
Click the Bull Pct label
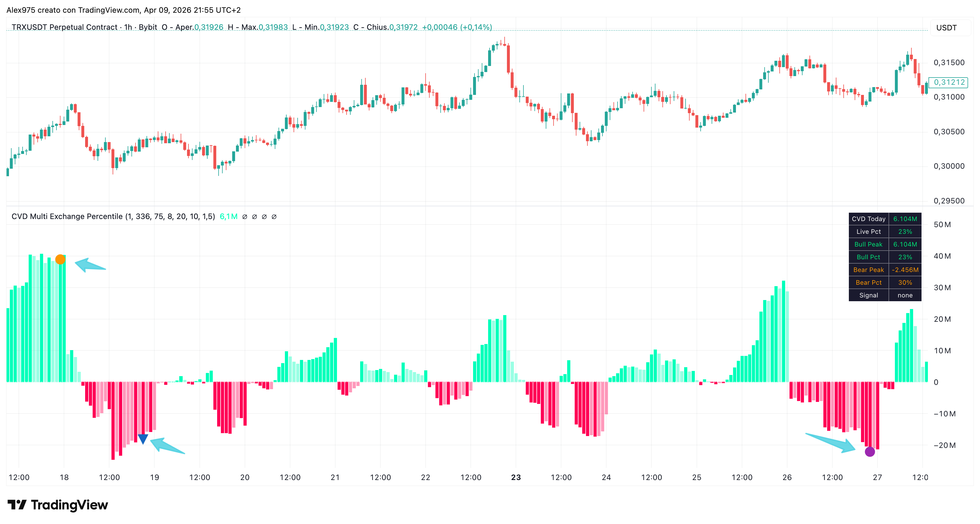coord(869,257)
